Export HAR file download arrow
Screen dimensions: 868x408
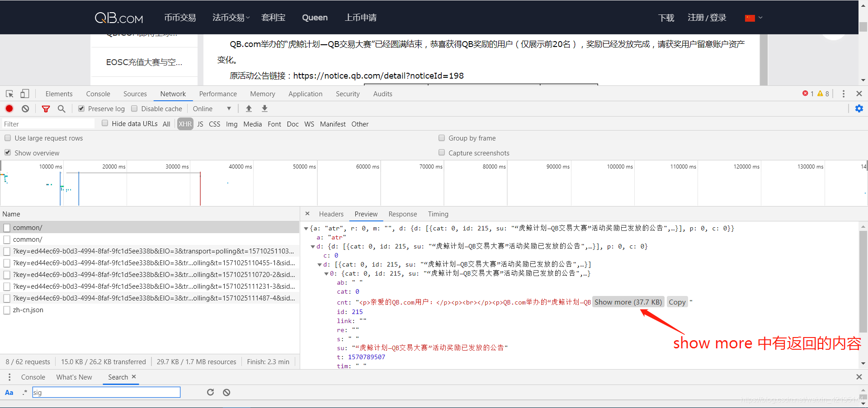click(x=265, y=108)
